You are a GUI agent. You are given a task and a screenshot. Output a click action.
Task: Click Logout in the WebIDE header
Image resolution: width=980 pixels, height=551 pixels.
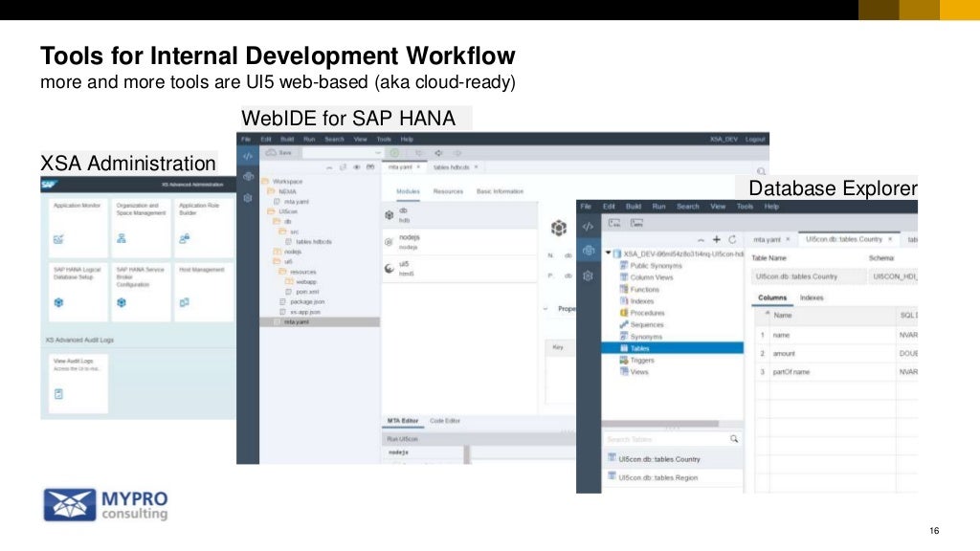click(755, 140)
